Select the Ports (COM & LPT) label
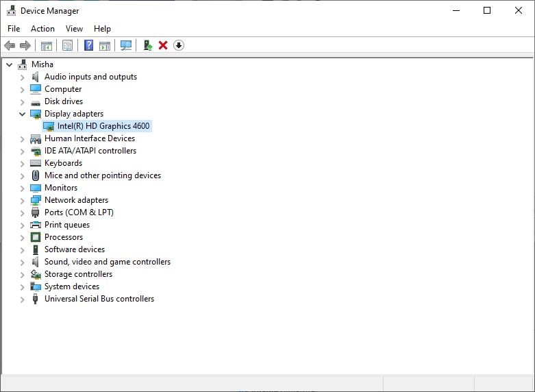 79,212
